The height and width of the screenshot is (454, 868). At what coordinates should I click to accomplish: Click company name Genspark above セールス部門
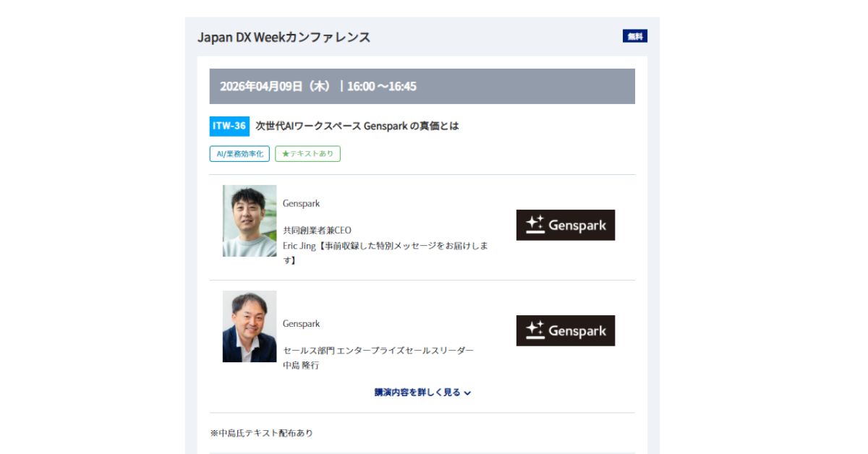point(301,323)
